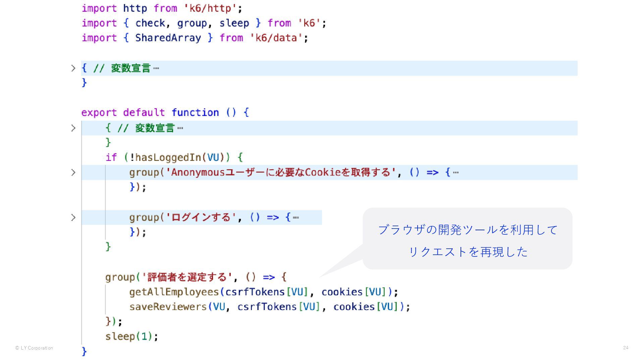Image resolution: width=644 pixels, height=362 pixels.
Task: Click the SharedArray import identifier
Action: tap(168, 38)
